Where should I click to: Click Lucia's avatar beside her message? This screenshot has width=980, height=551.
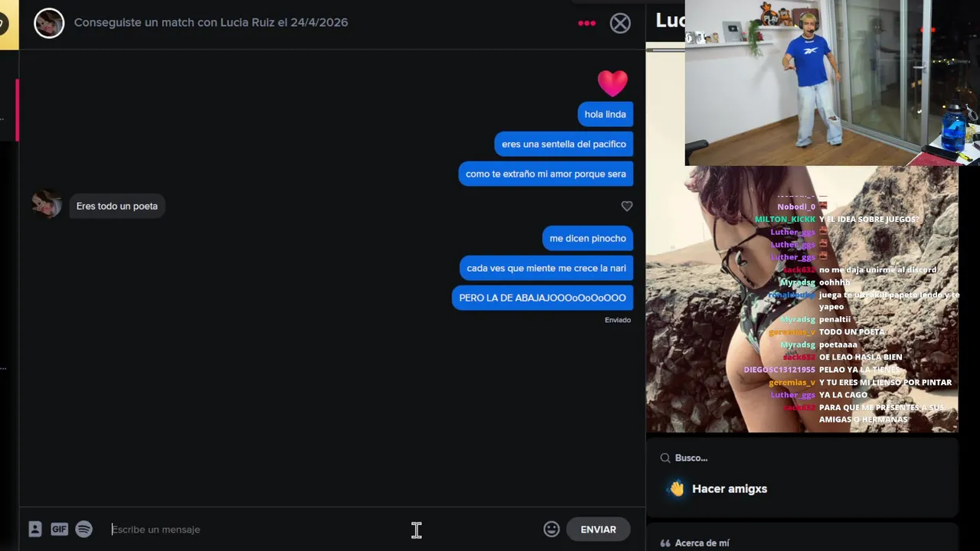[x=46, y=204]
